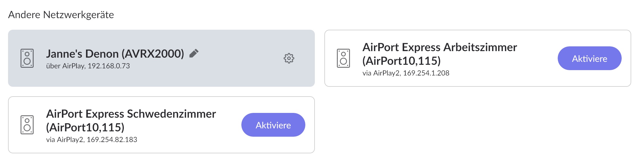The width and height of the screenshot is (644, 167).
Task: Select the highlighted Janne's Denon device card
Action: coord(161,58)
